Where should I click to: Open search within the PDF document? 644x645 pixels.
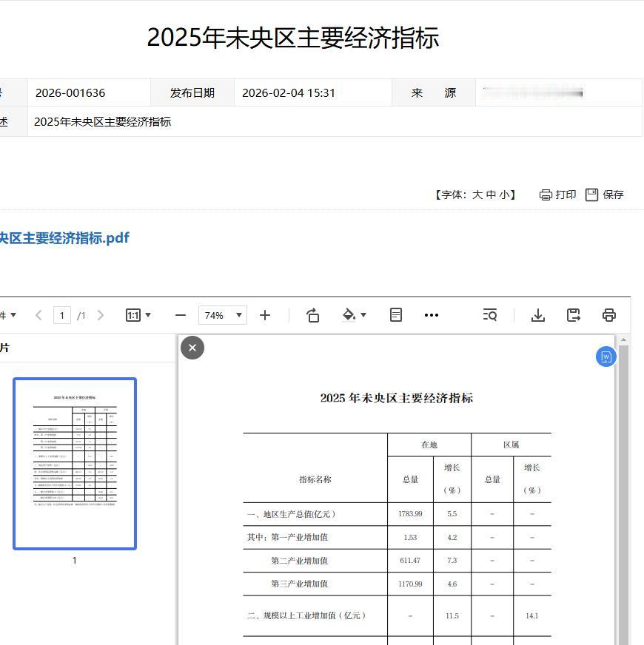[490, 314]
